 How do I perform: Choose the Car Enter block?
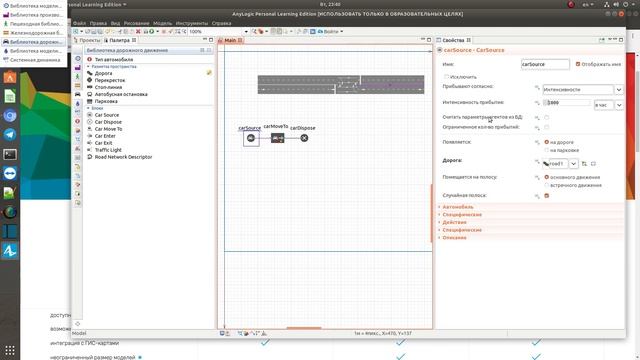pos(105,136)
